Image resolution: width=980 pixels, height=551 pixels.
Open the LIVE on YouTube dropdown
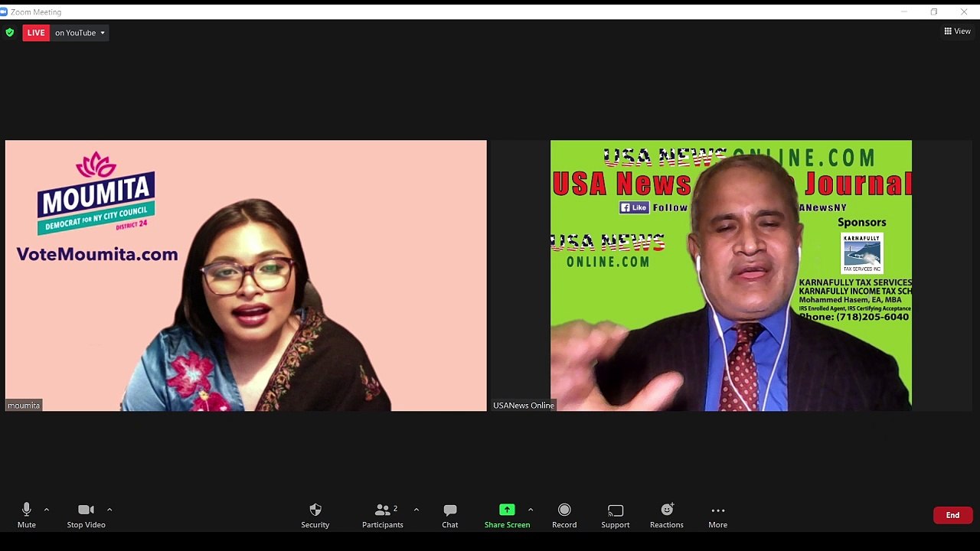[80, 33]
